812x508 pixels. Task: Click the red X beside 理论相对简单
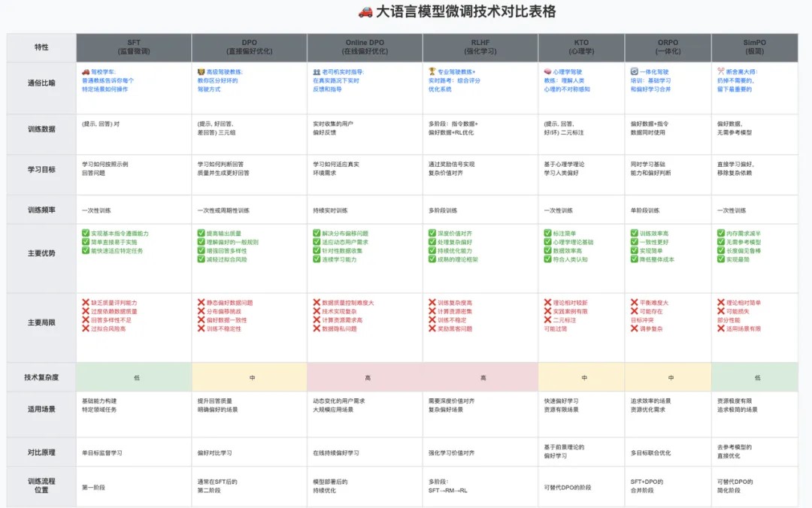coord(720,302)
